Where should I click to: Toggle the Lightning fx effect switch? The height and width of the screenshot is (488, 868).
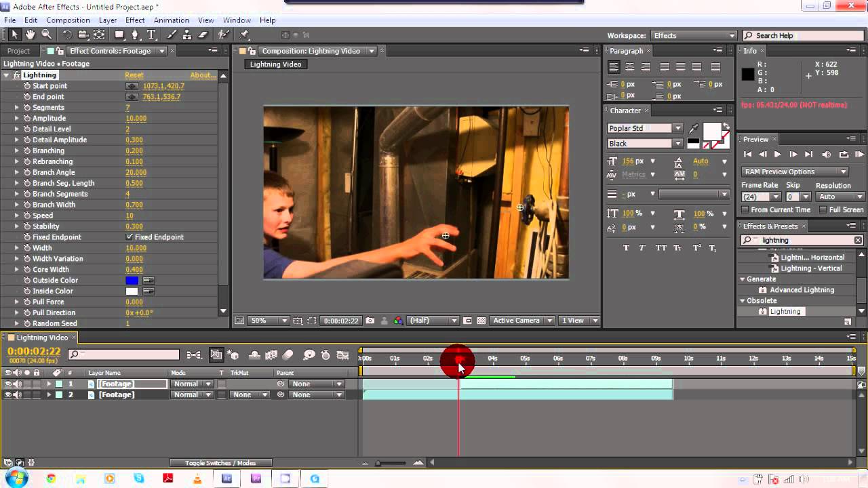[x=16, y=75]
